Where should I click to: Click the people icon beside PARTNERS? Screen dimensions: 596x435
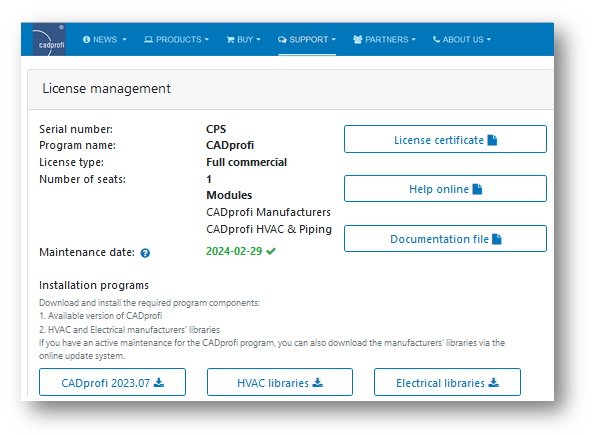(x=357, y=40)
